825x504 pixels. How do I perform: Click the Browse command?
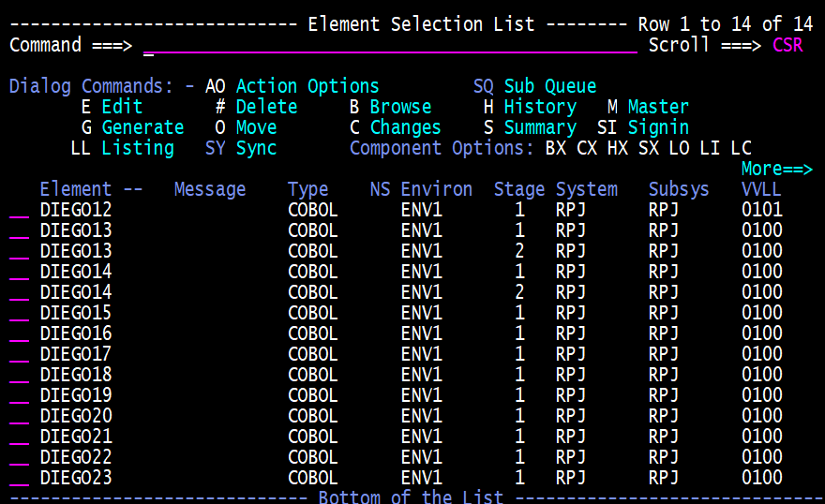coord(400,107)
